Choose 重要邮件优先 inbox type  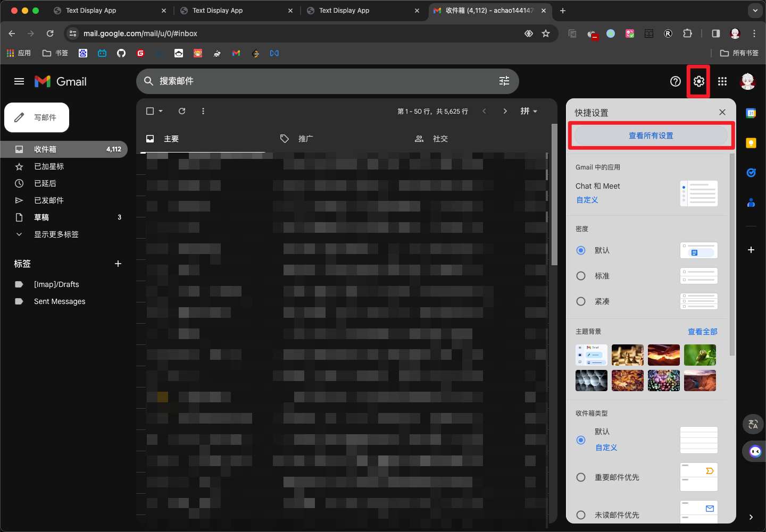point(581,477)
